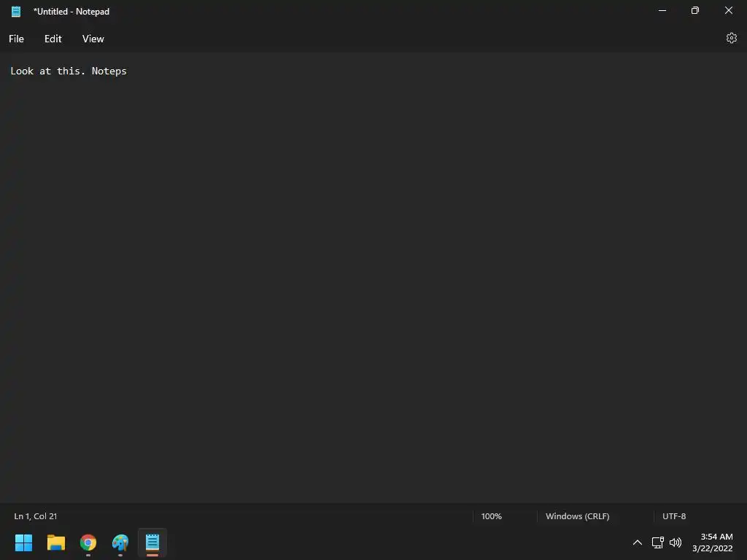Open Notepad settings gear icon
This screenshot has width=747, height=560.
pos(731,38)
